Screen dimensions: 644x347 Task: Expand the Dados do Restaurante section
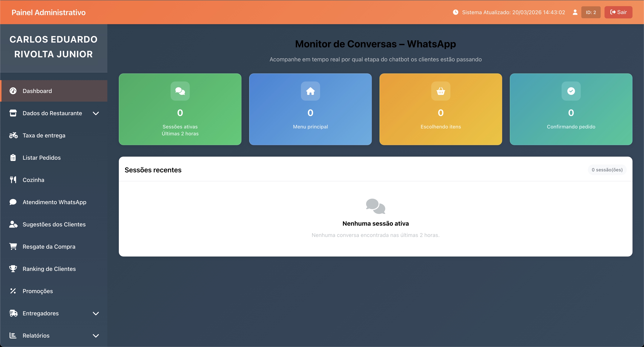(96, 113)
